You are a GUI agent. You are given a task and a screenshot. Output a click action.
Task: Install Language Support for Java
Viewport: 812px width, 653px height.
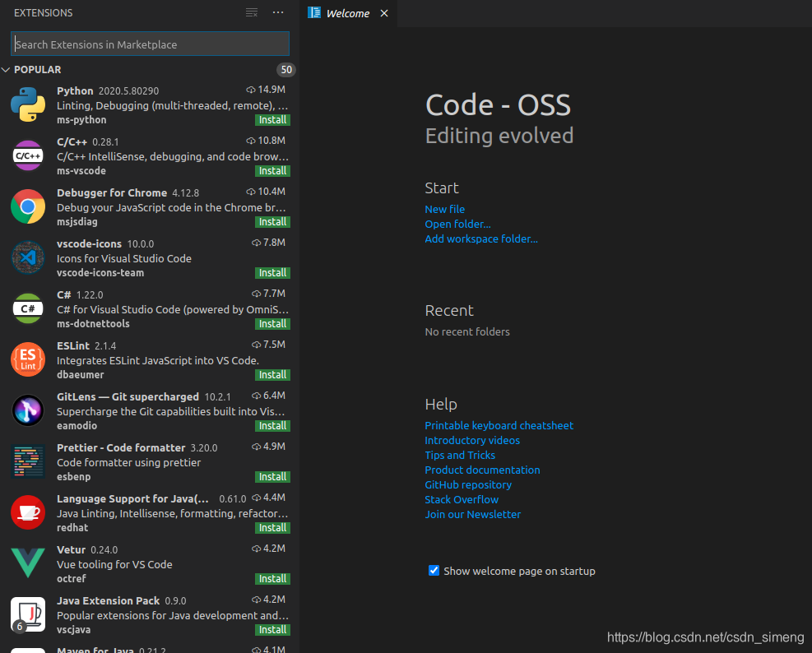[272, 528]
